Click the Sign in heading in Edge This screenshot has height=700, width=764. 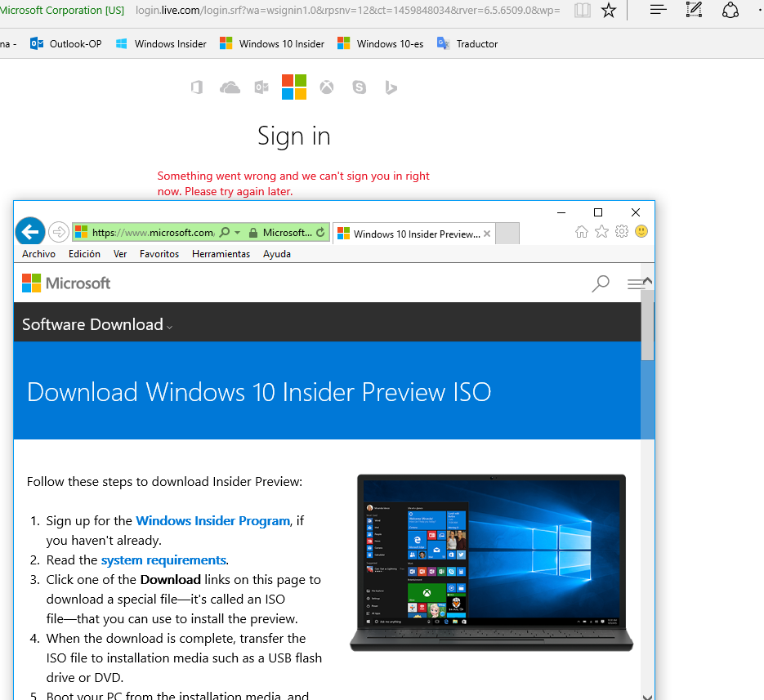[294, 136]
